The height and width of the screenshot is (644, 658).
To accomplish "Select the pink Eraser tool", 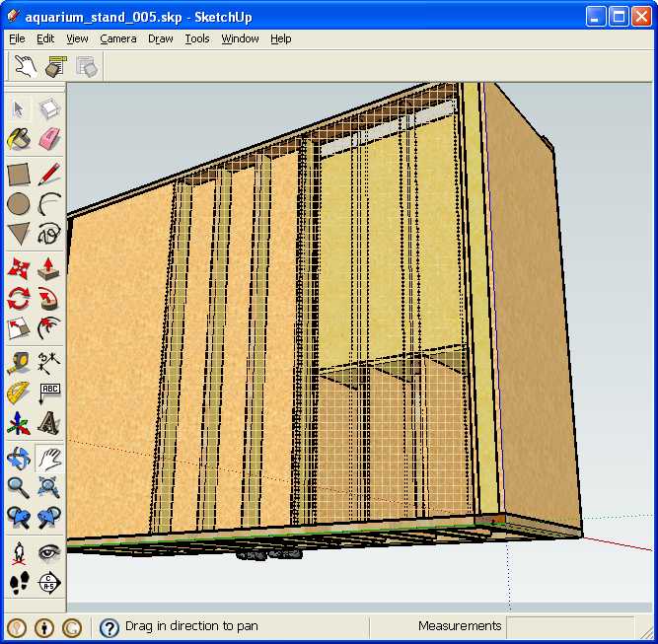I will (x=49, y=139).
